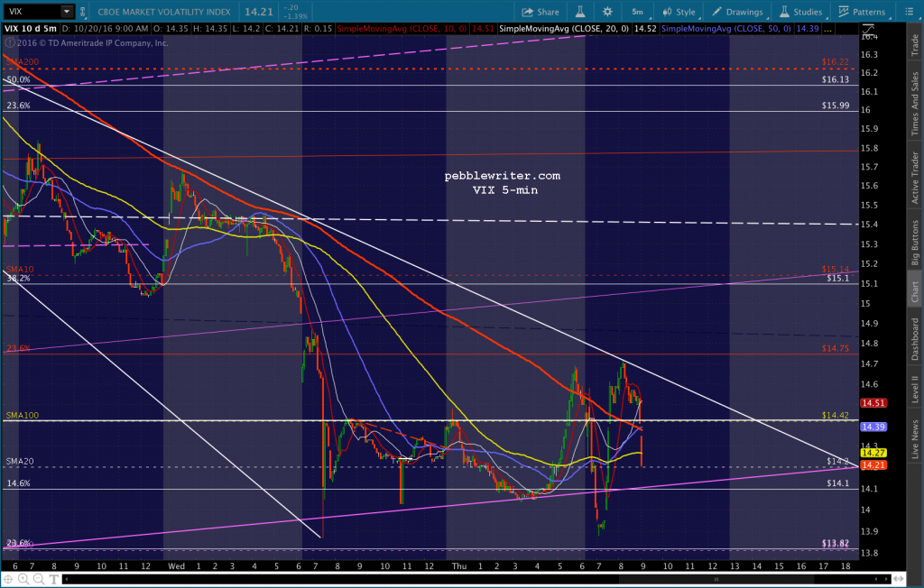Screen dimensions: 924x588
Task: Open the Patterns menu
Action: point(862,12)
